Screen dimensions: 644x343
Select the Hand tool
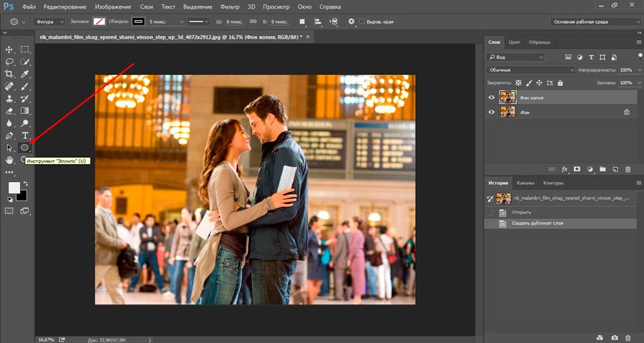coord(9,160)
